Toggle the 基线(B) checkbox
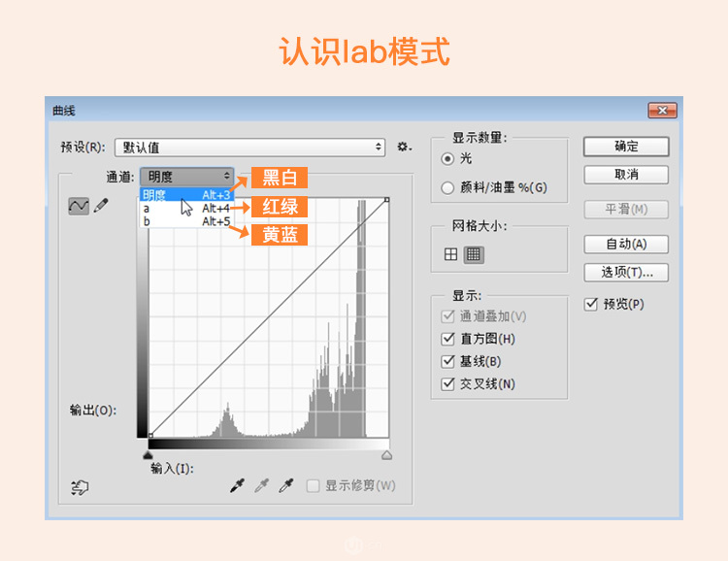Screen dimensions: 728x561 (x=447, y=361)
